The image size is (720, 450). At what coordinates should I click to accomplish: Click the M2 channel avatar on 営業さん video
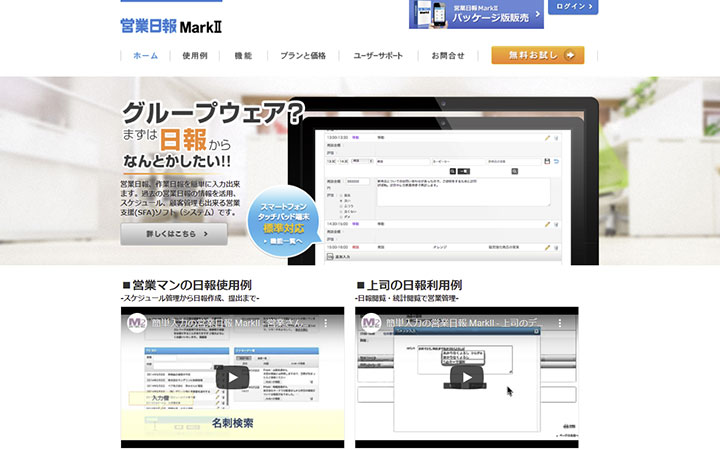point(137,323)
